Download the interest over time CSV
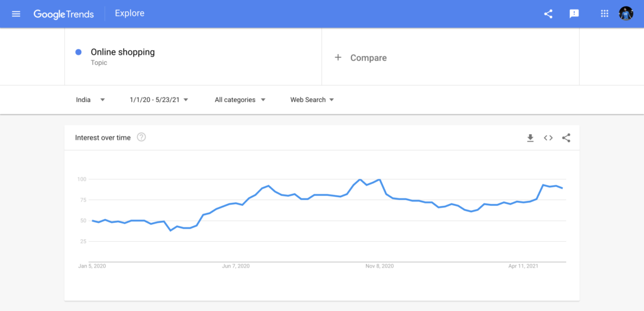 (530, 138)
